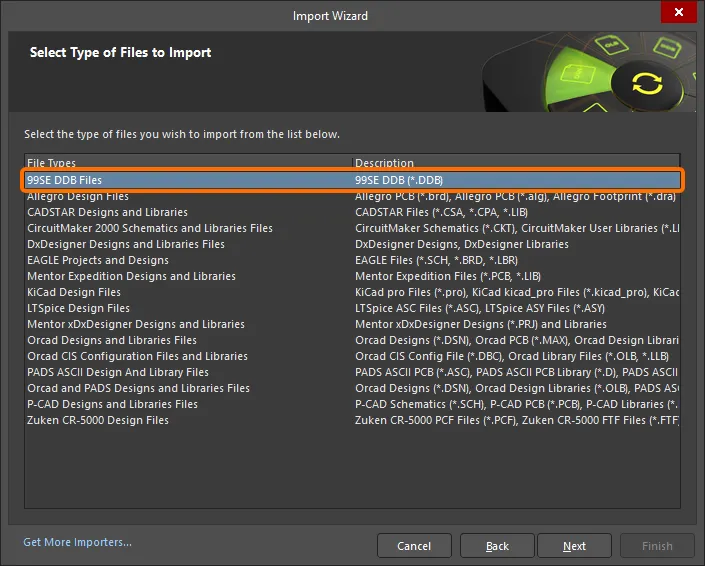
Task: Click DxDesigner Designs, DxDesigner Libraries description
Action: pos(462,244)
